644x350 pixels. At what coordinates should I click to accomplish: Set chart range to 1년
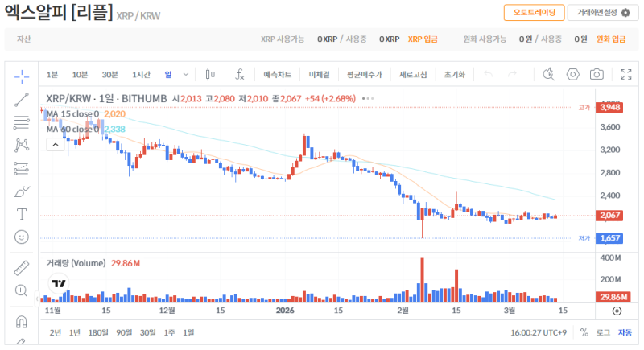click(x=74, y=332)
